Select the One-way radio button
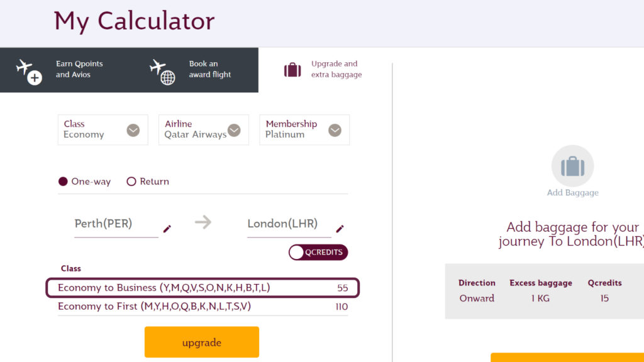The image size is (644, 362). (62, 181)
